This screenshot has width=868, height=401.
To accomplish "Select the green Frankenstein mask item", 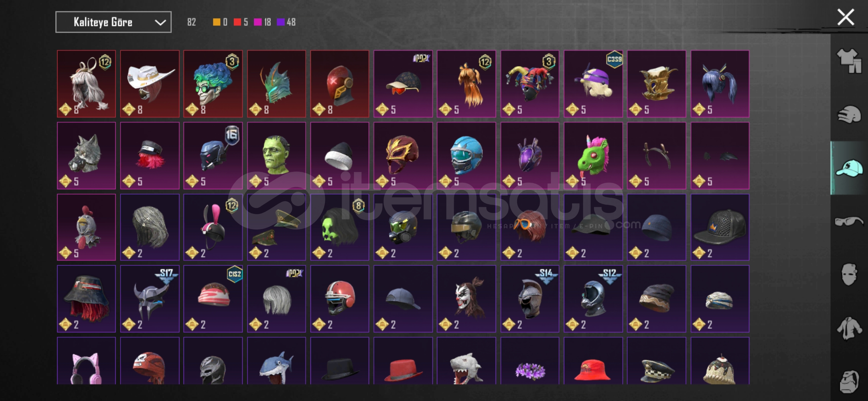I will (x=276, y=156).
